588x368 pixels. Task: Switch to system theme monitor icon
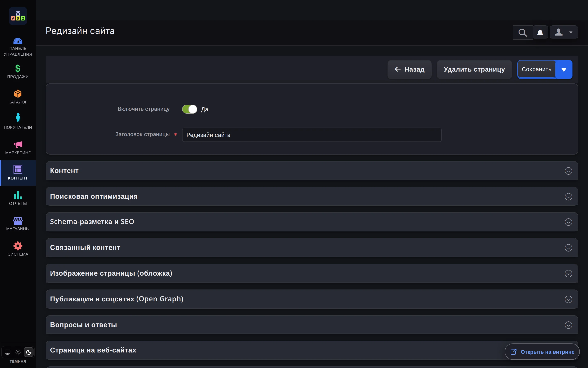[8, 352]
